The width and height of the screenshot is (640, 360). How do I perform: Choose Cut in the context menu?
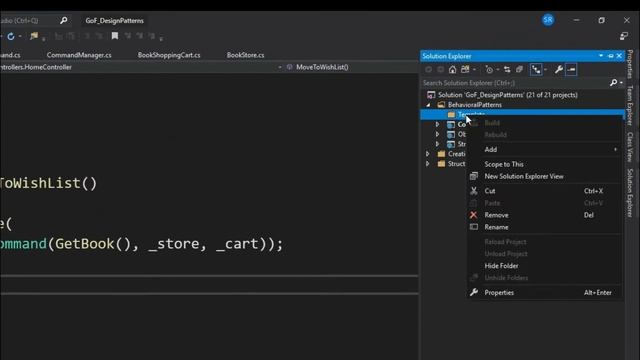545,191
